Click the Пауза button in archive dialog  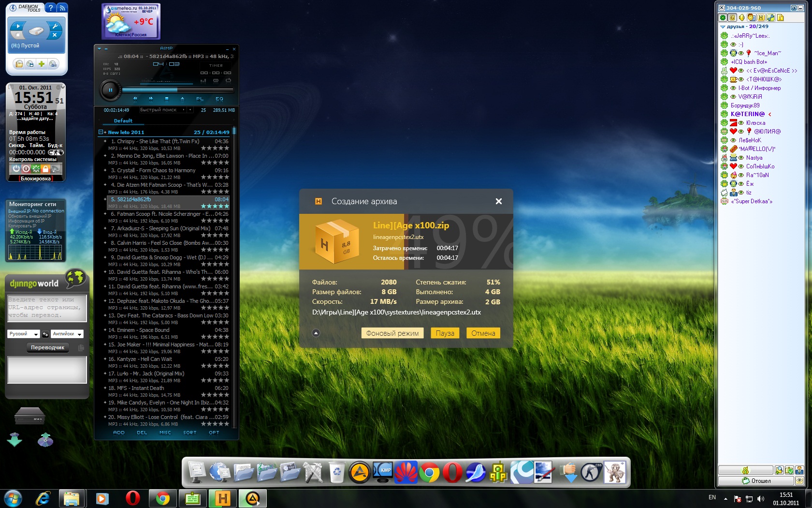(445, 333)
